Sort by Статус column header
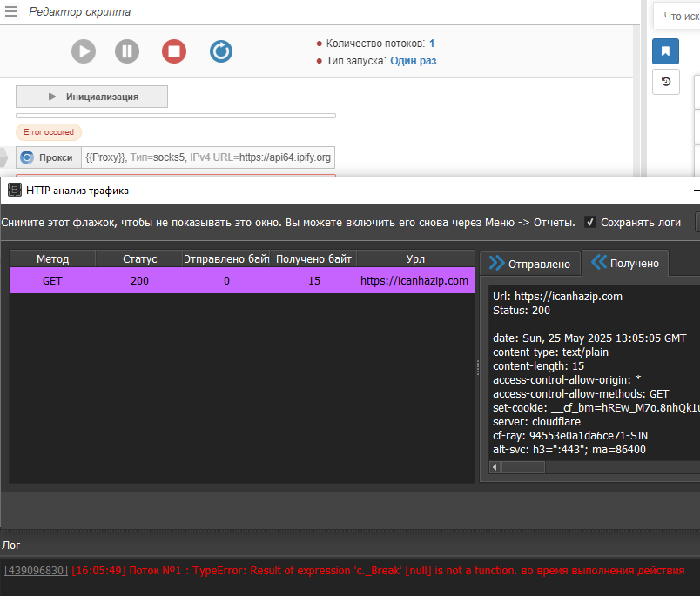Viewport: 700px width, 596px height. (138, 259)
